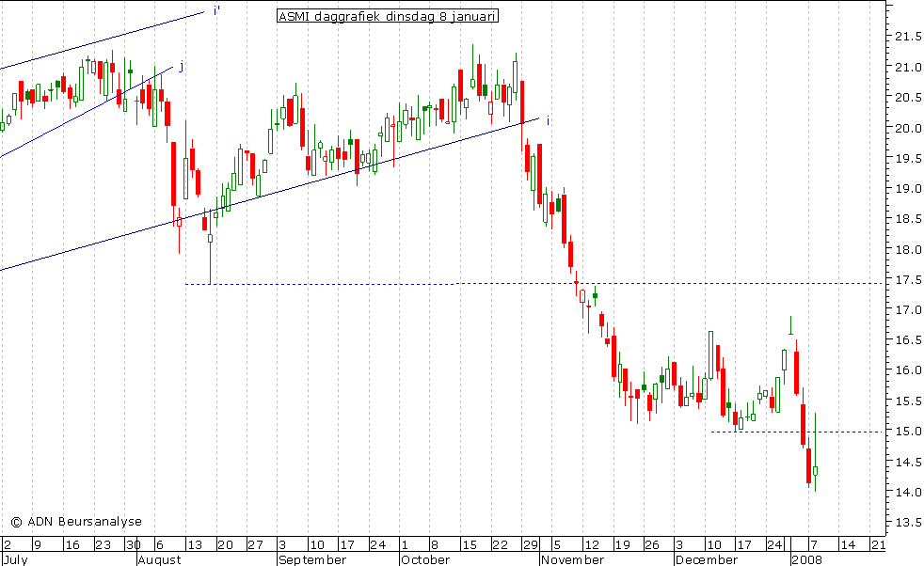Click the date label 19 under November
Viewport: 924px width, 566px height.
point(622,544)
